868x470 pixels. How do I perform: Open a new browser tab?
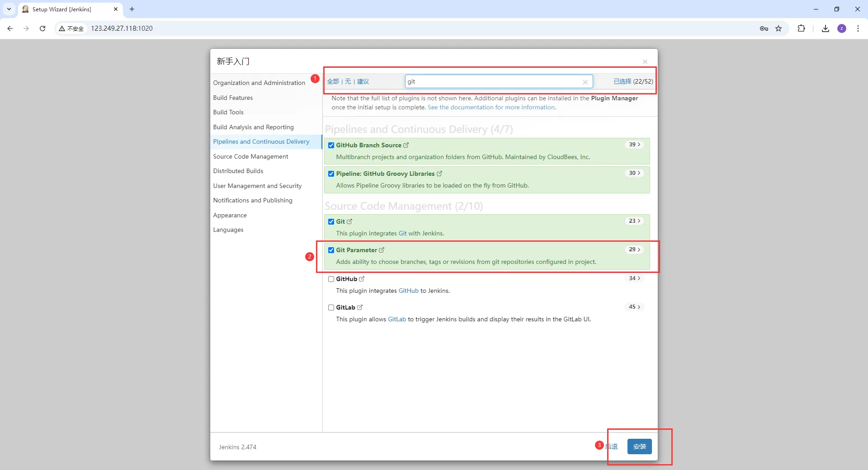tap(132, 9)
